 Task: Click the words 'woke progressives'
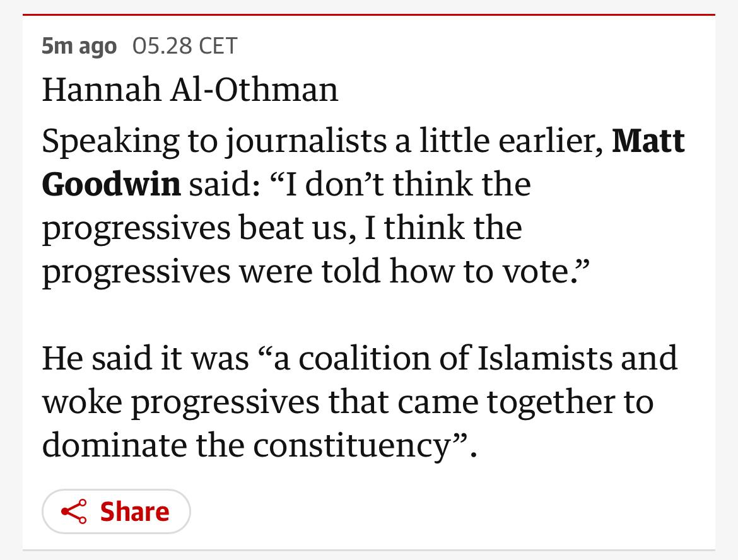pyautogui.click(x=180, y=401)
